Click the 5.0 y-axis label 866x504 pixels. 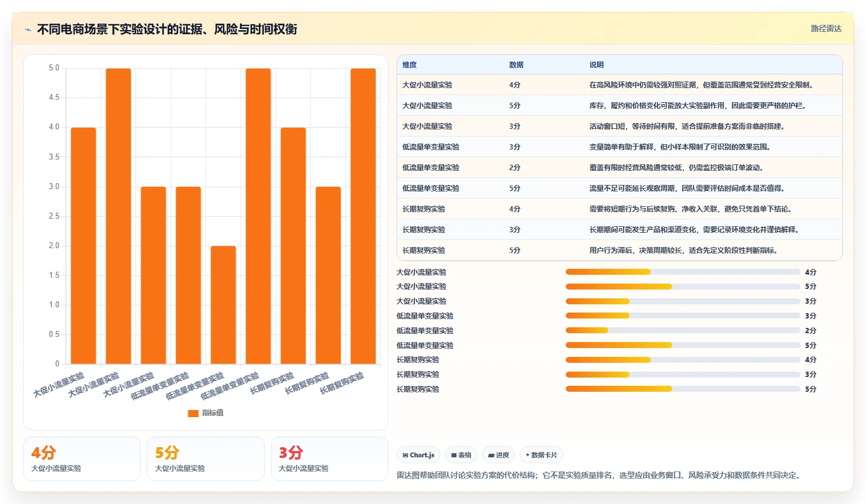tap(54, 68)
